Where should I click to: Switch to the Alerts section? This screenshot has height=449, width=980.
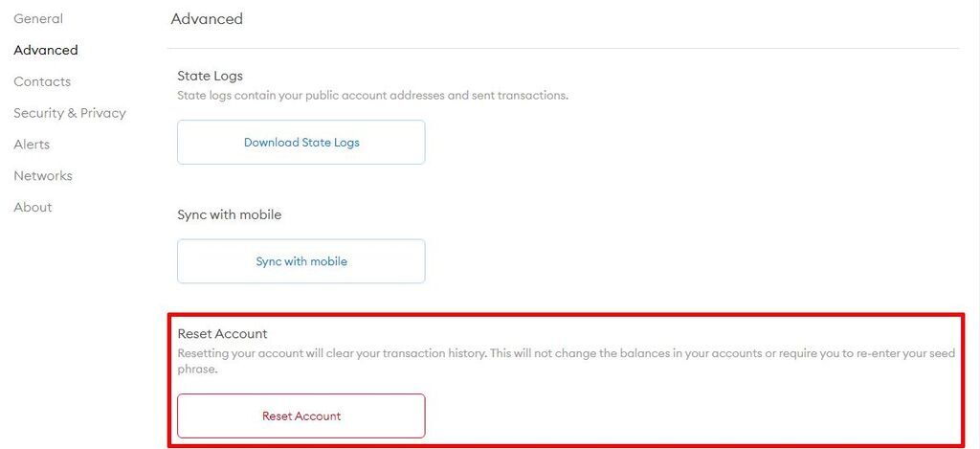pyautogui.click(x=32, y=145)
